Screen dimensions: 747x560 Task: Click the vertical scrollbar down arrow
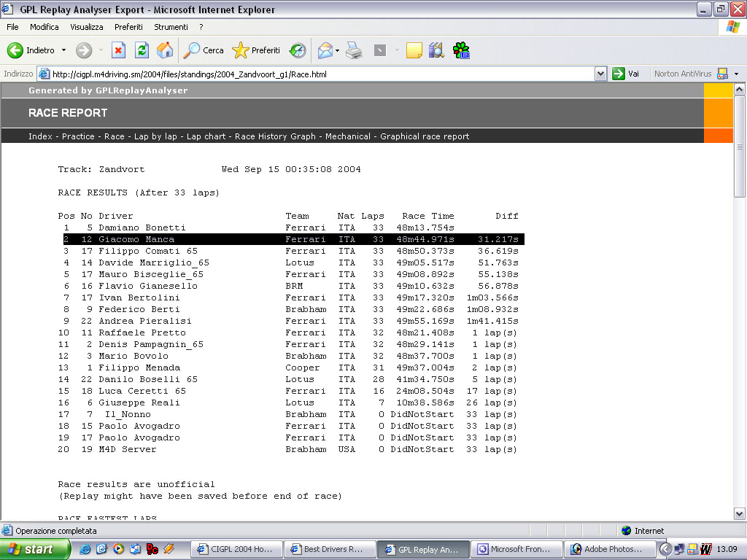tap(740, 514)
